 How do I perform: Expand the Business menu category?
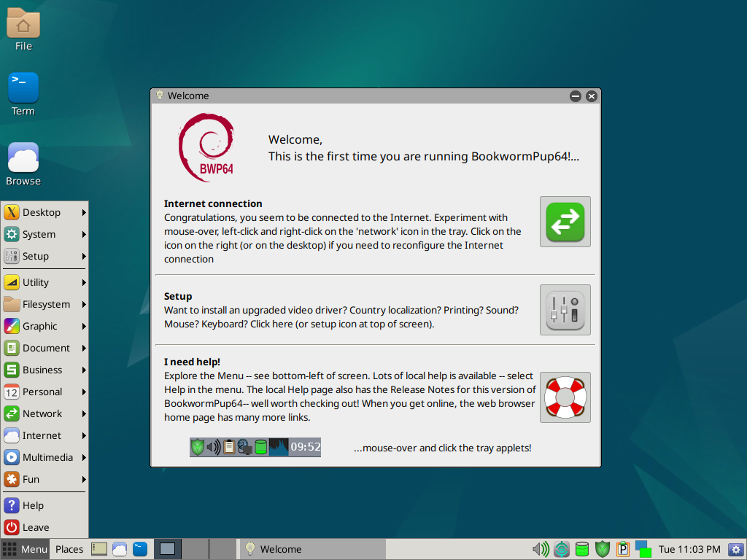coord(44,370)
